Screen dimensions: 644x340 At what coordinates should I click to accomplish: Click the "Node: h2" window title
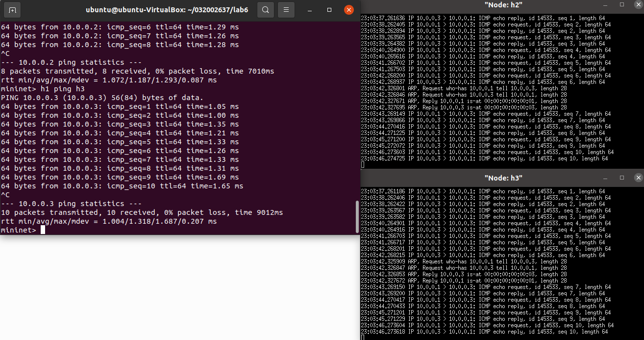(503, 4)
